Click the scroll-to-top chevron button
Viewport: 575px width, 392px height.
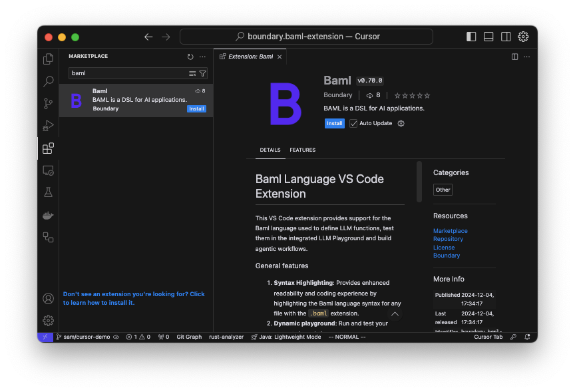395,314
